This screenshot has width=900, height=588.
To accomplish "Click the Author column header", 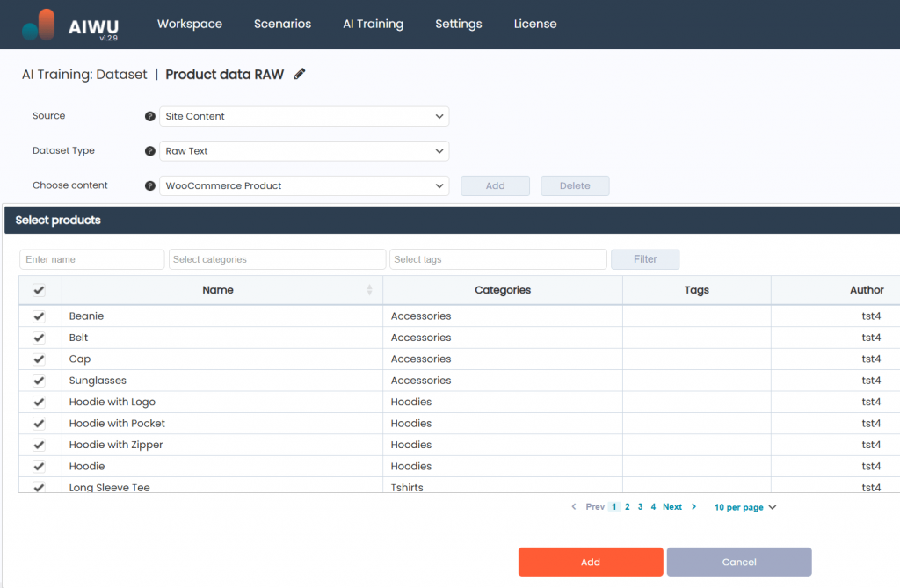I will 867,290.
